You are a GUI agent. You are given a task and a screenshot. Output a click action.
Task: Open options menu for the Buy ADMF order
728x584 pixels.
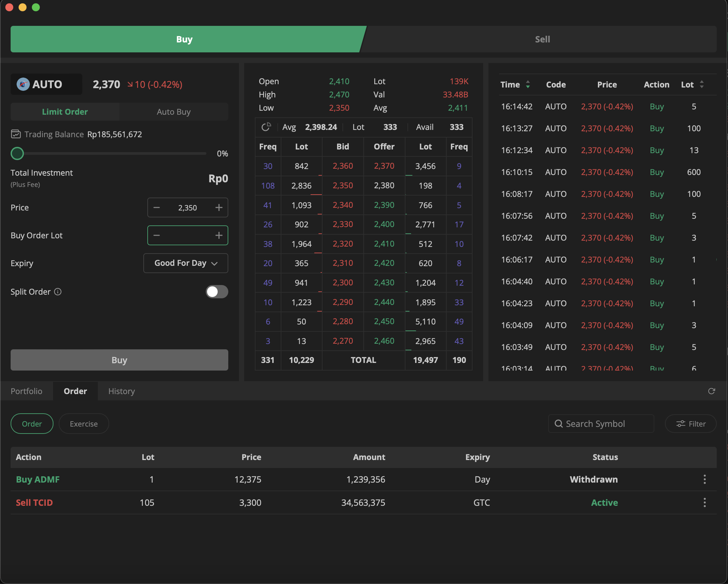coord(705,479)
